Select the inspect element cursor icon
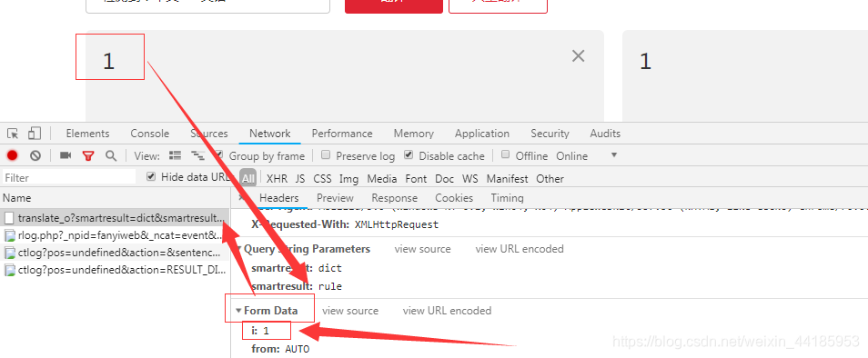This screenshot has height=358, width=868. 13,134
